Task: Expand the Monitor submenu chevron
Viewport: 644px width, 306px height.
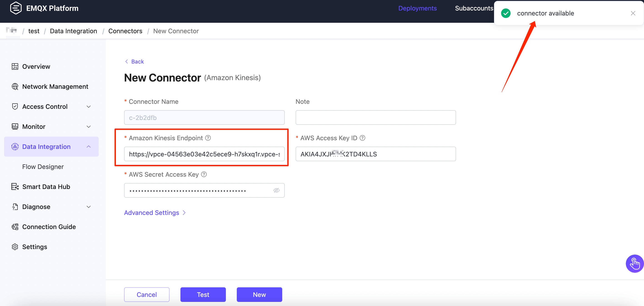Action: point(88,127)
